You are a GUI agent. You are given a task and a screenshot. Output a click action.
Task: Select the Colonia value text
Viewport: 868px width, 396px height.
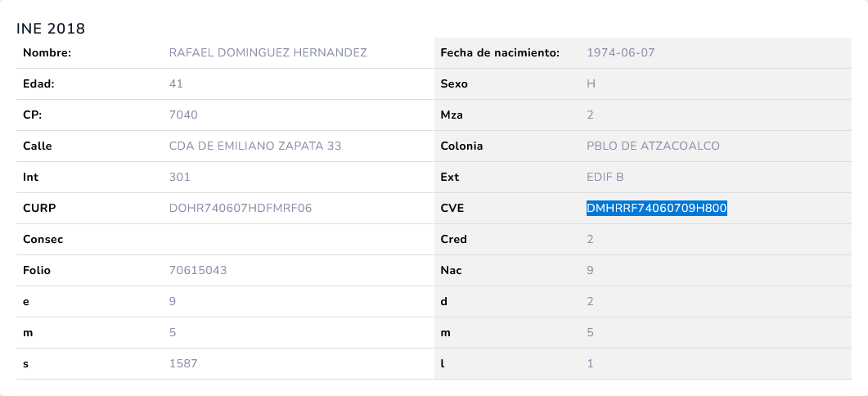[653, 146]
